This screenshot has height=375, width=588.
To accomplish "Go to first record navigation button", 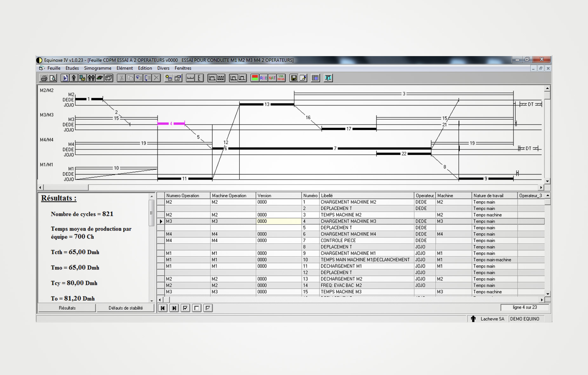I will click(163, 308).
